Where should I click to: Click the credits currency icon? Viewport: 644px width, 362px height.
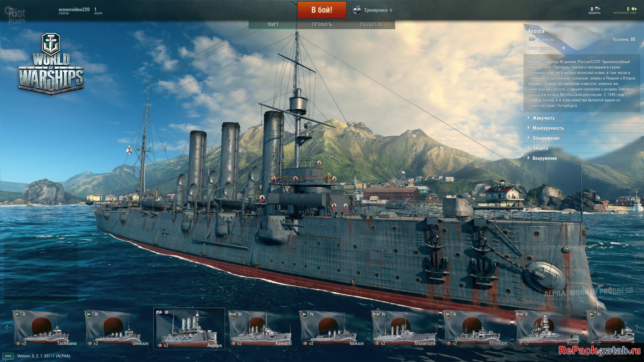point(597,9)
